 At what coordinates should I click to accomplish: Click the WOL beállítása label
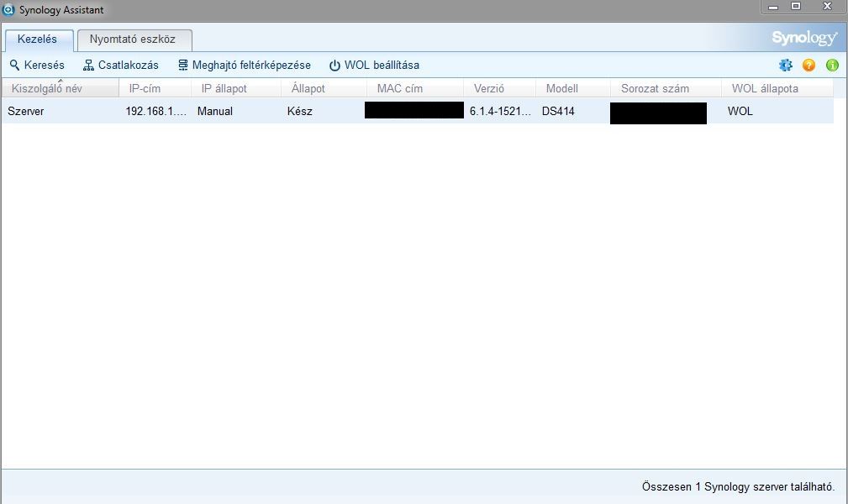pos(382,66)
